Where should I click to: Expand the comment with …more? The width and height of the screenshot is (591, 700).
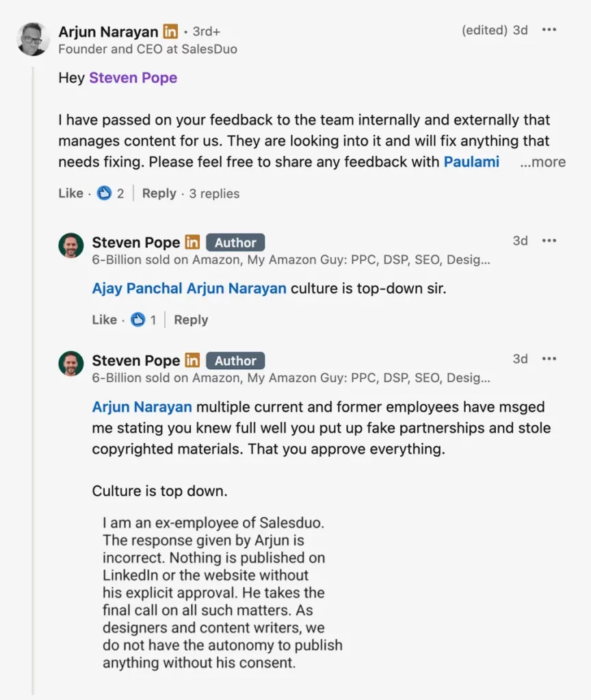542,163
